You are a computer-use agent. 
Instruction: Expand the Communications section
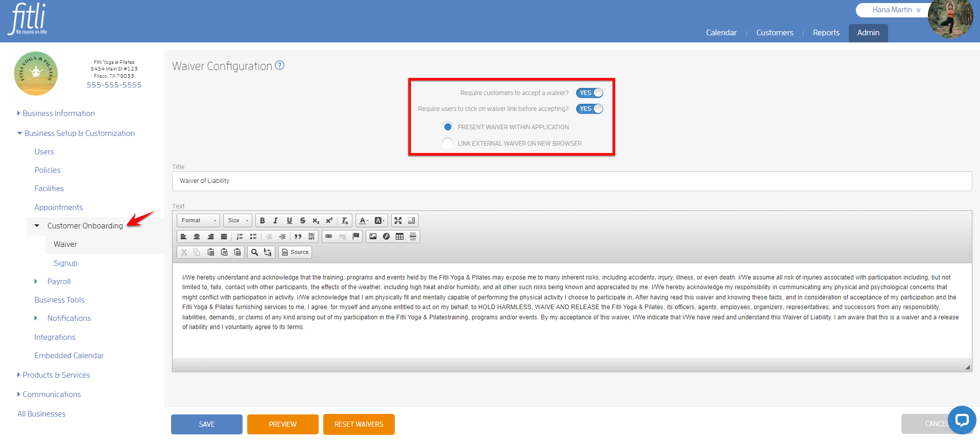49,394
